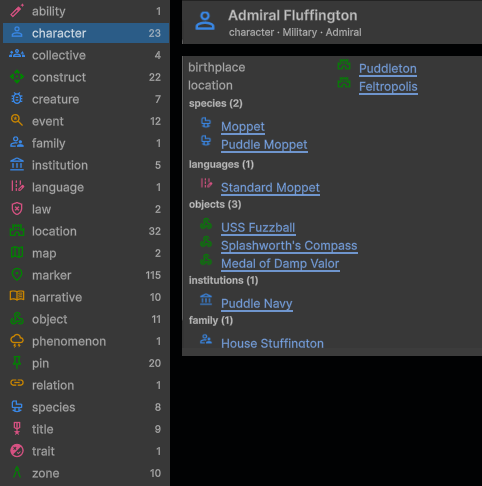Select the construct category

pyautogui.click(x=86, y=77)
